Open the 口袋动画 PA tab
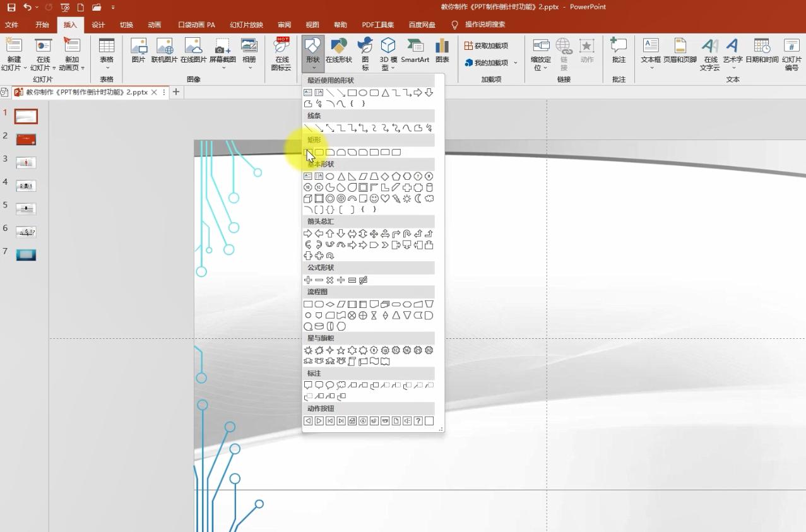The image size is (806, 532). click(196, 25)
